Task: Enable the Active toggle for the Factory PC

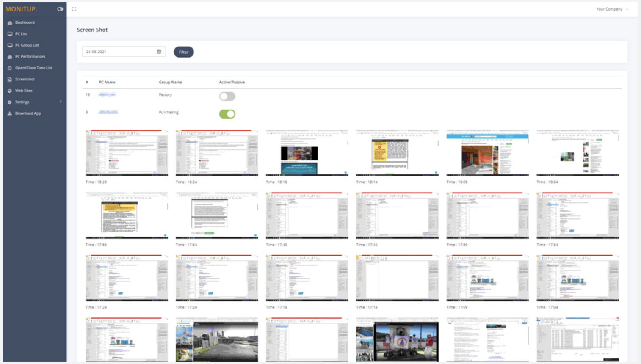Action: pyautogui.click(x=227, y=96)
